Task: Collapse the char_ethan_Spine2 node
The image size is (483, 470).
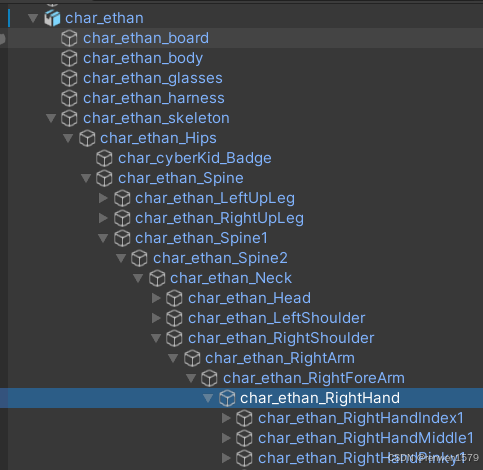Action: pyautogui.click(x=121, y=258)
